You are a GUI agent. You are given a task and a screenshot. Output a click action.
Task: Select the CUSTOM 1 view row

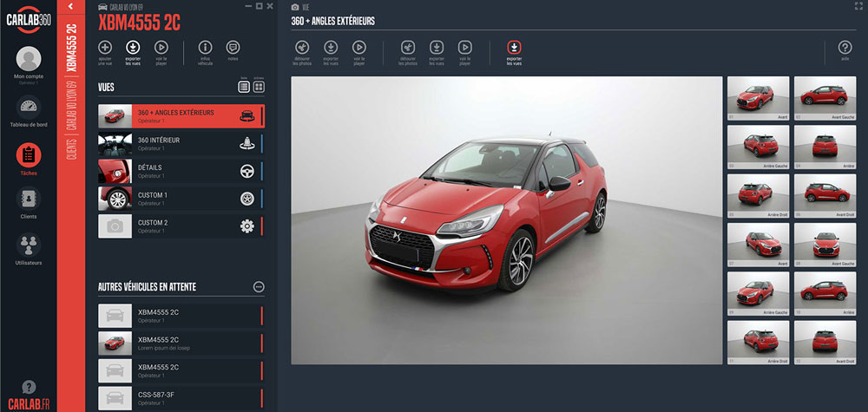(181, 199)
